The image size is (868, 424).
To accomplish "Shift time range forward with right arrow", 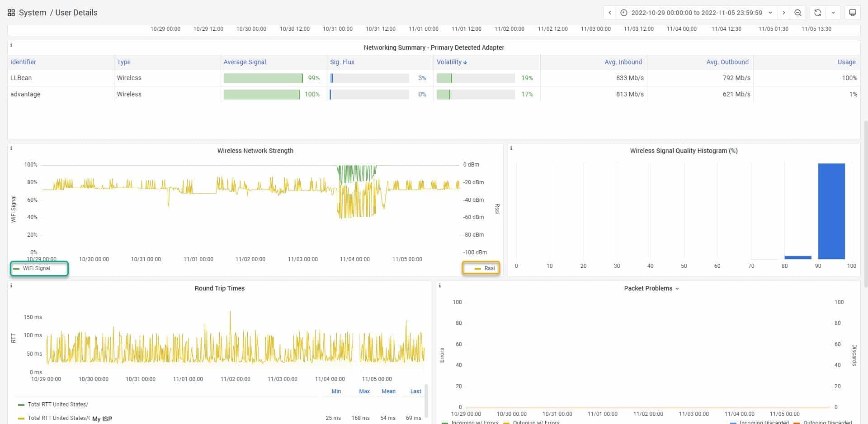I will click(x=784, y=13).
